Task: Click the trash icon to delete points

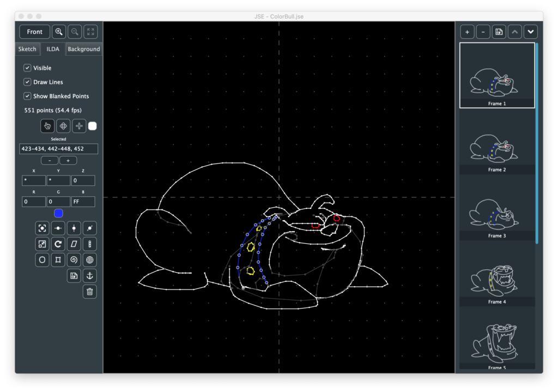Action: pyautogui.click(x=90, y=292)
